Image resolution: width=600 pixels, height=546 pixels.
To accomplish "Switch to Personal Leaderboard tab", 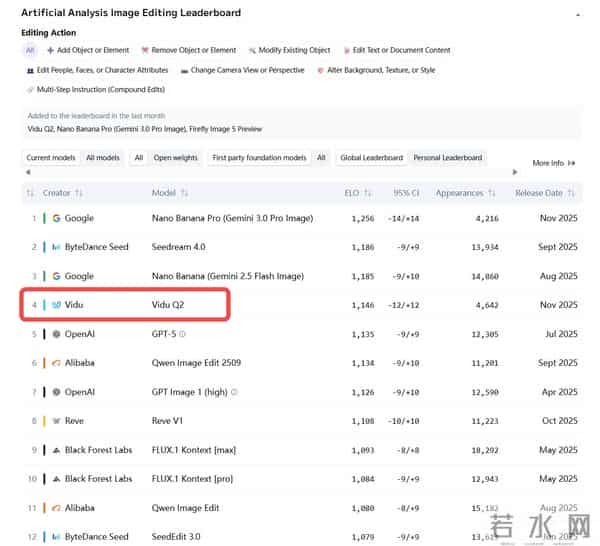I will pos(447,158).
